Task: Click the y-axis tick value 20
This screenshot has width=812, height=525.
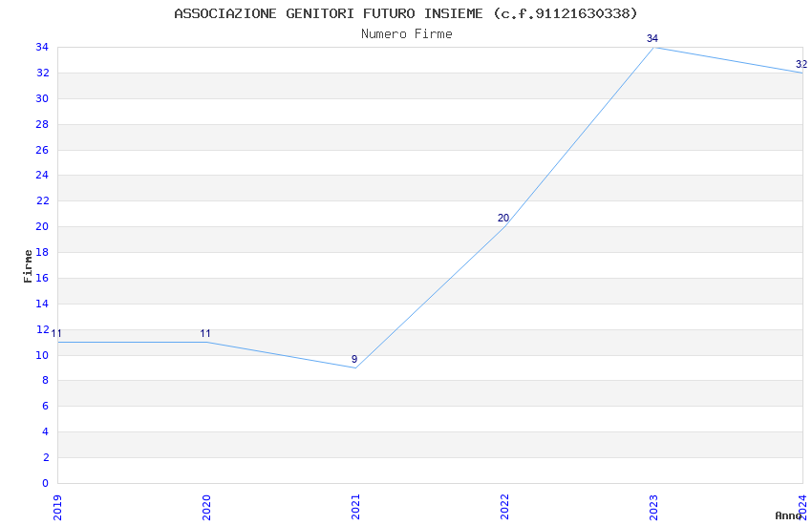Action: (x=42, y=226)
